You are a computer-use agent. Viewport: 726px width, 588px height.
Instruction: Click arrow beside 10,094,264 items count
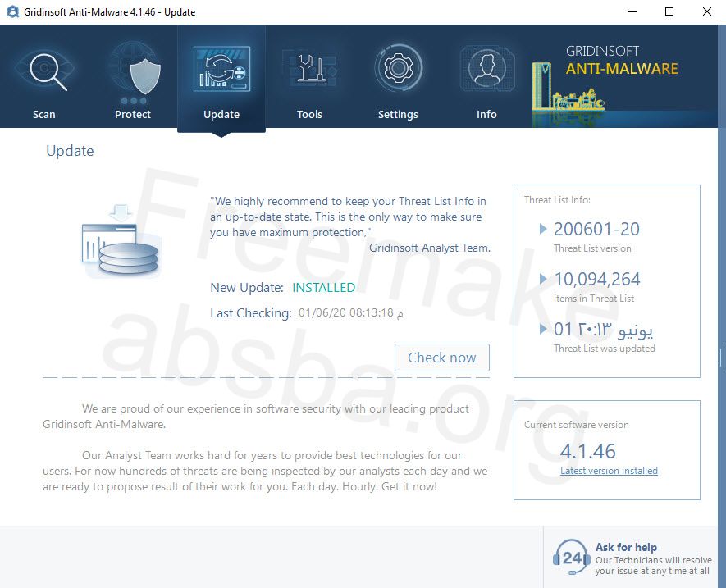pos(543,279)
